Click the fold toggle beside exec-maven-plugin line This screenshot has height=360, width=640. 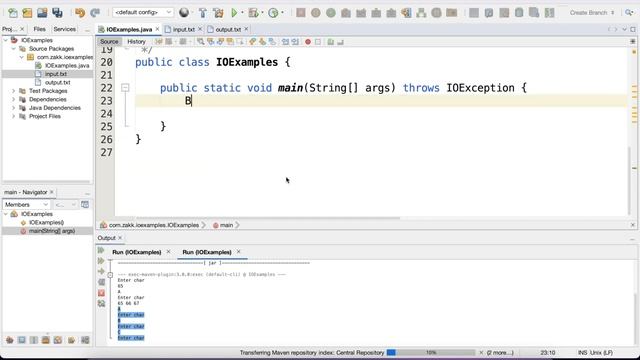click(110, 275)
